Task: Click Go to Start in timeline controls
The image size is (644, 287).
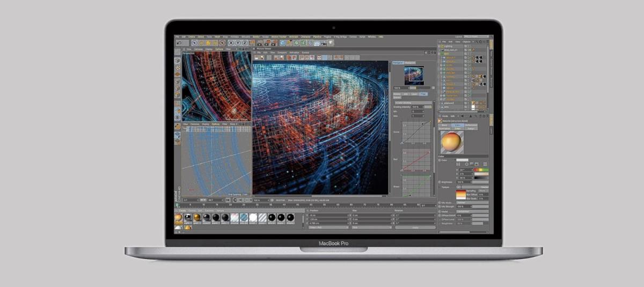Action: pos(228,200)
